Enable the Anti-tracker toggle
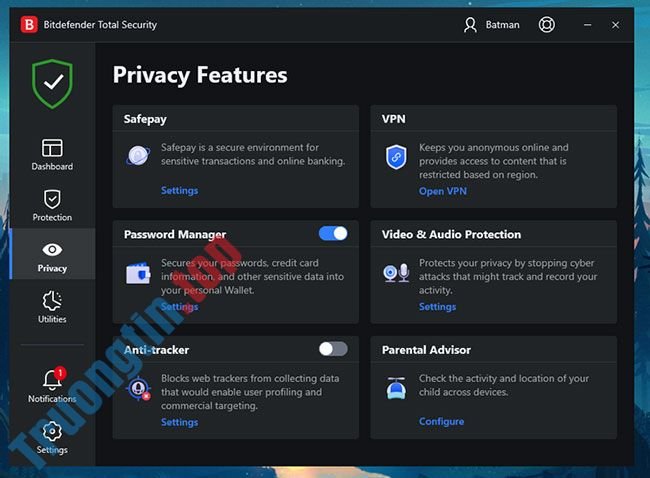Viewport: 650px width, 478px height. tap(333, 349)
